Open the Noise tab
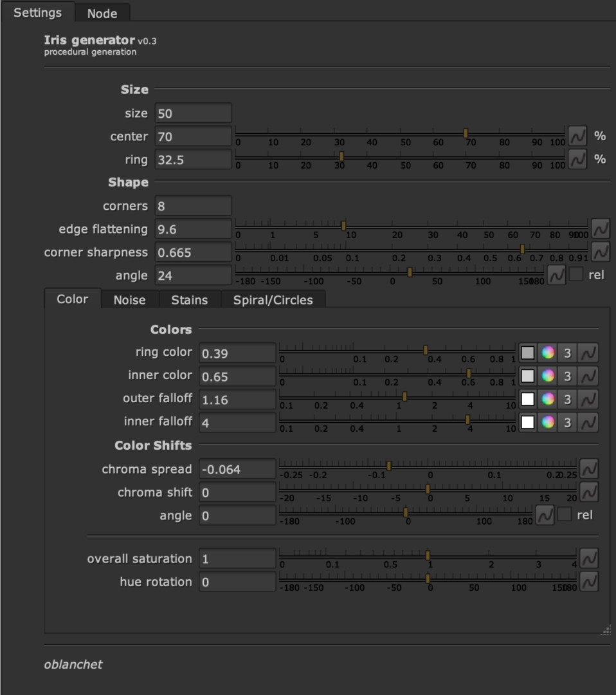The width and height of the screenshot is (616, 695). (129, 300)
